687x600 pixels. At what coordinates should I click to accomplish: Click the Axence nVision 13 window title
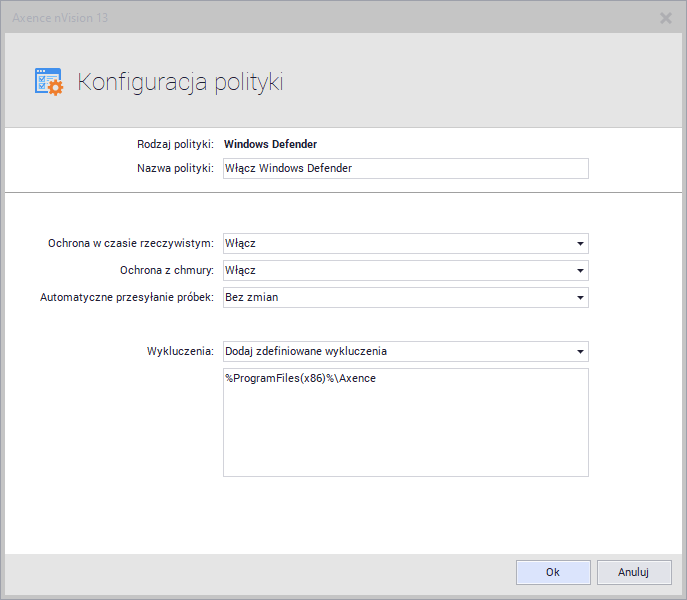click(60, 17)
